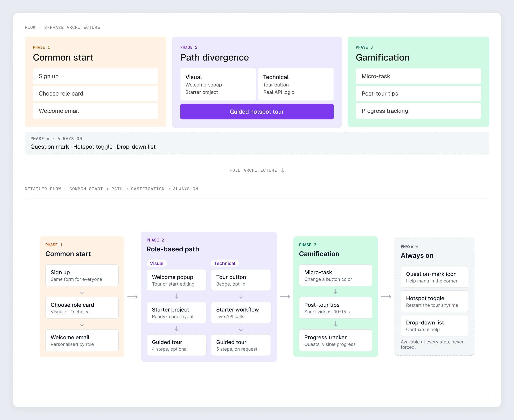Click Post-tour tips card "Short videos, 10–15 s"
Viewport: 514px width, 420px height.
[x=335, y=308]
